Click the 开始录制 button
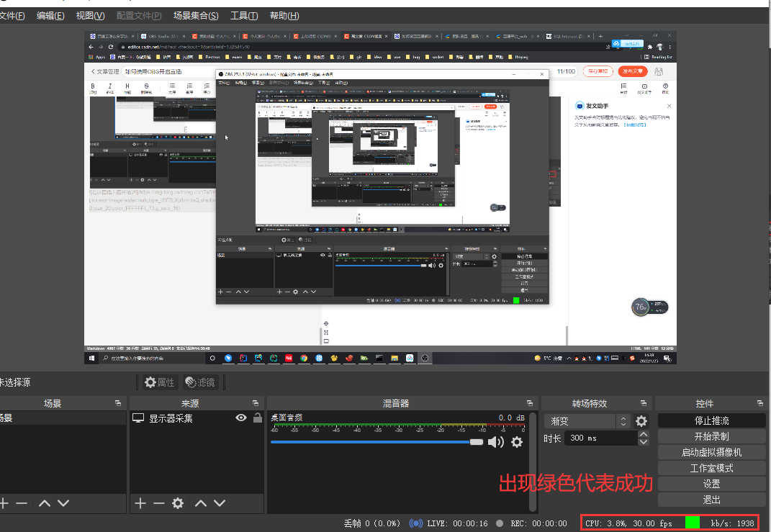This screenshot has width=771, height=532. pos(711,436)
